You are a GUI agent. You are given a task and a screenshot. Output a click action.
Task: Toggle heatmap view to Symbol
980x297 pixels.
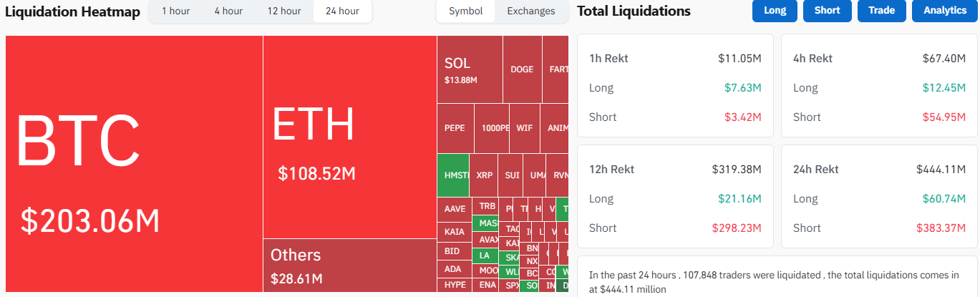466,11
